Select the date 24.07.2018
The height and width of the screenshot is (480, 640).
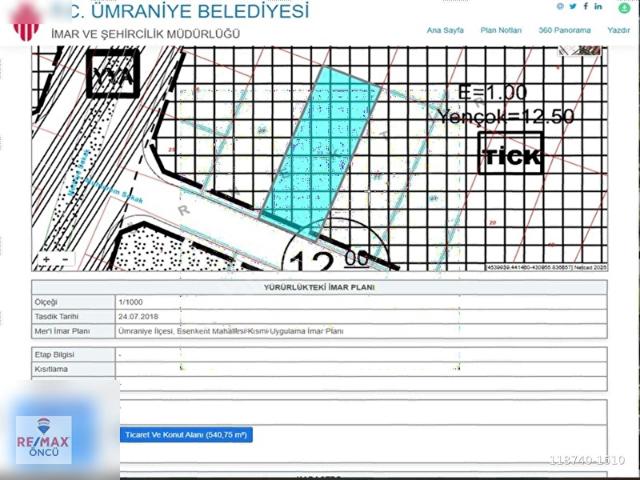pyautogui.click(x=138, y=317)
